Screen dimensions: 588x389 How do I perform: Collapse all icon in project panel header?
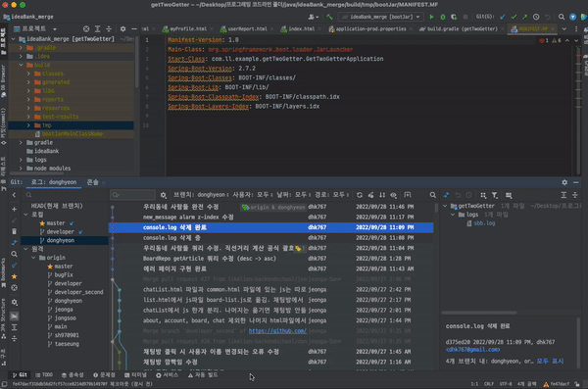point(109,28)
